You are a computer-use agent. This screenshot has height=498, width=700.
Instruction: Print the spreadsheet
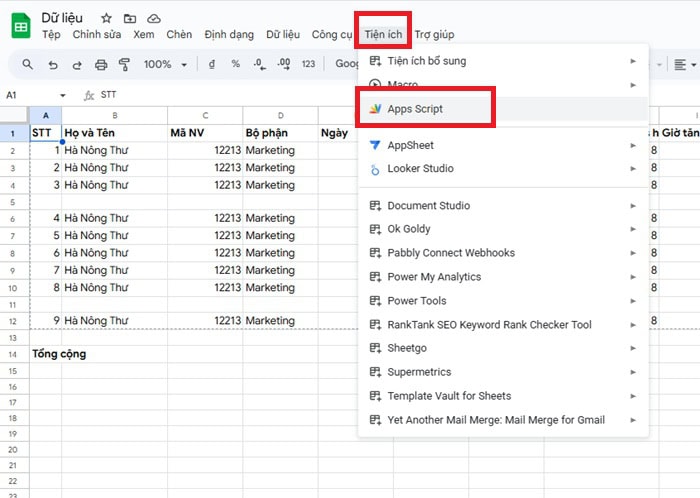pyautogui.click(x=101, y=64)
